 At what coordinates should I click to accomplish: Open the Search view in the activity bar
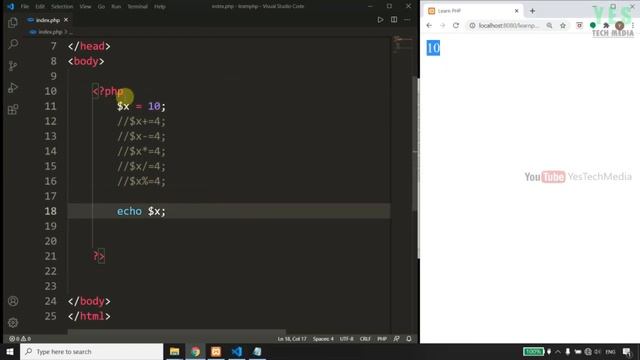pos(13,44)
